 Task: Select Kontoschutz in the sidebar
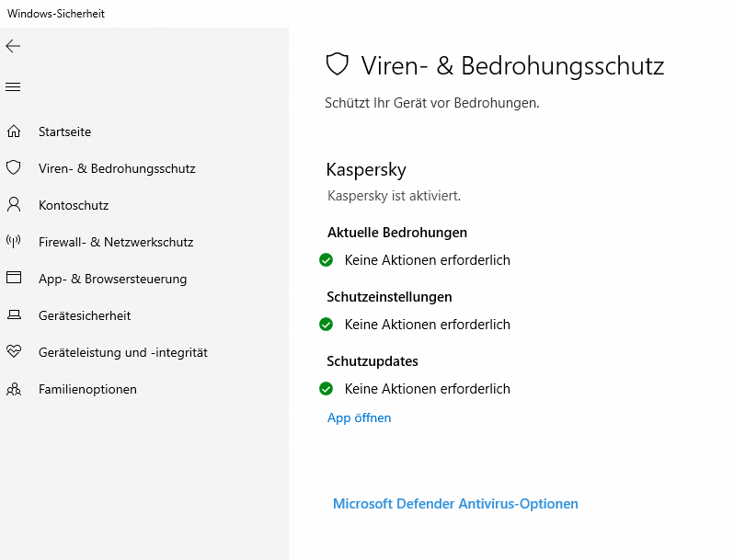click(74, 205)
